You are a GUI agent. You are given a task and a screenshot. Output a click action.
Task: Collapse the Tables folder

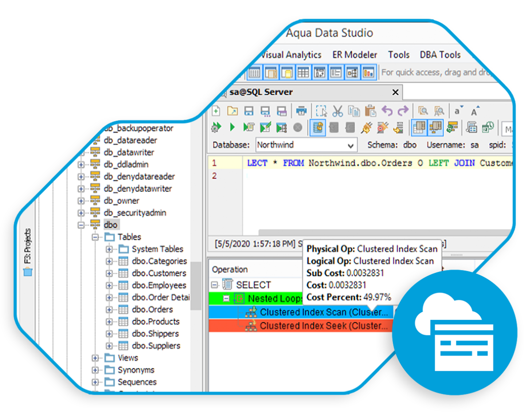tap(95, 237)
